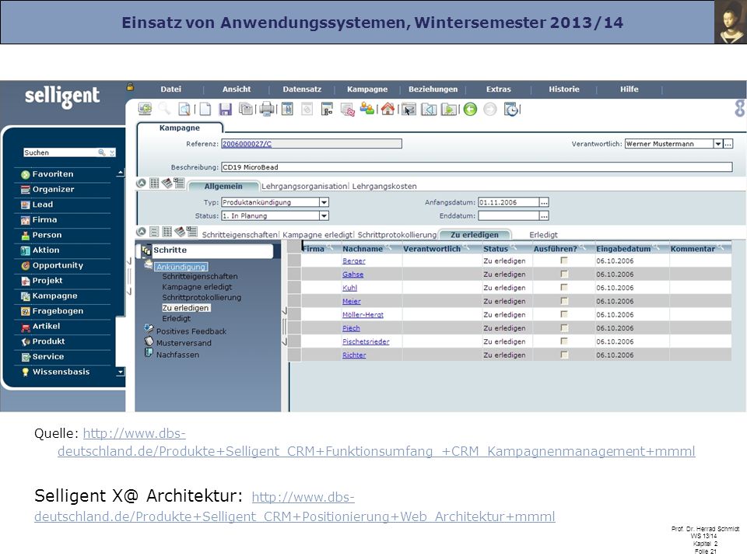Open Berger record link
747x560 pixels.
pyautogui.click(x=354, y=261)
